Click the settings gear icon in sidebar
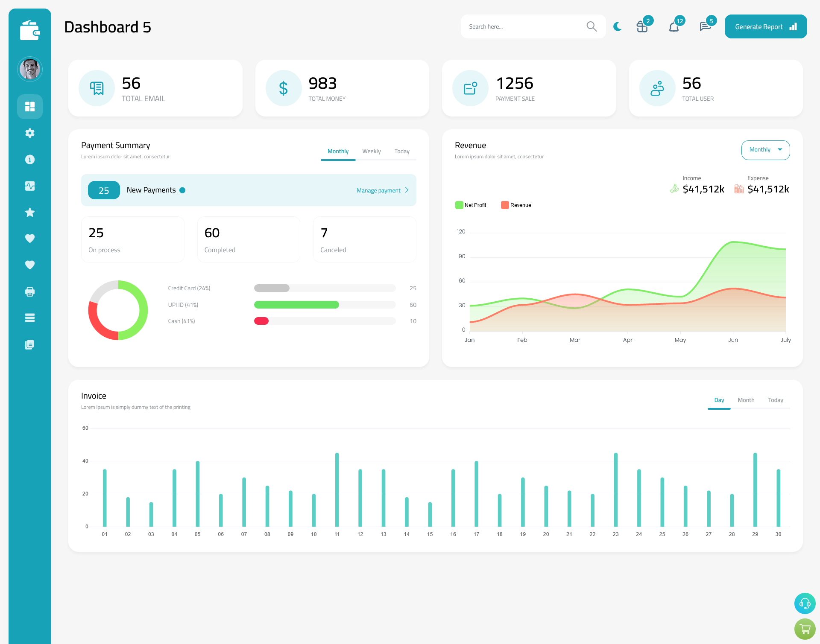 (x=30, y=133)
